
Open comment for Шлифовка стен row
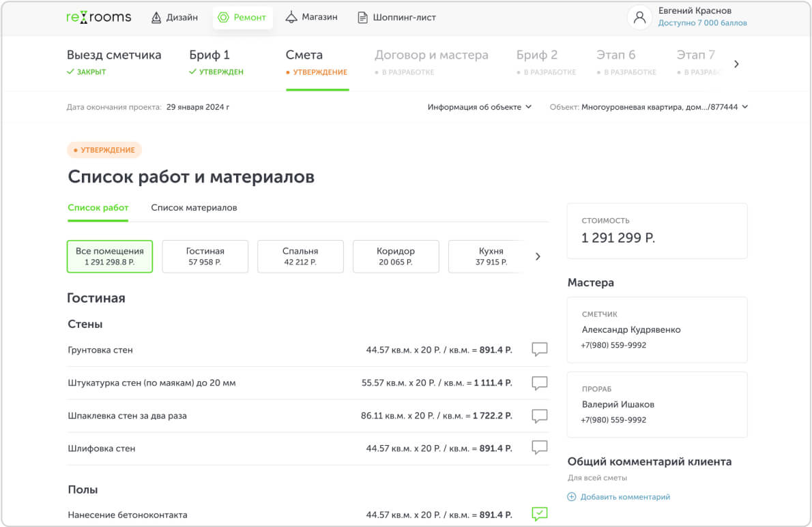[x=539, y=448]
